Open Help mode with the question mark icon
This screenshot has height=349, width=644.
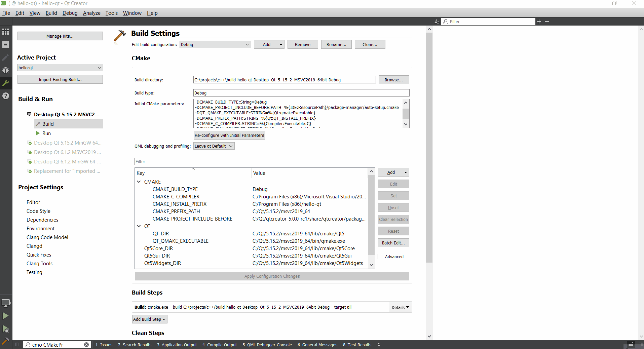5,96
